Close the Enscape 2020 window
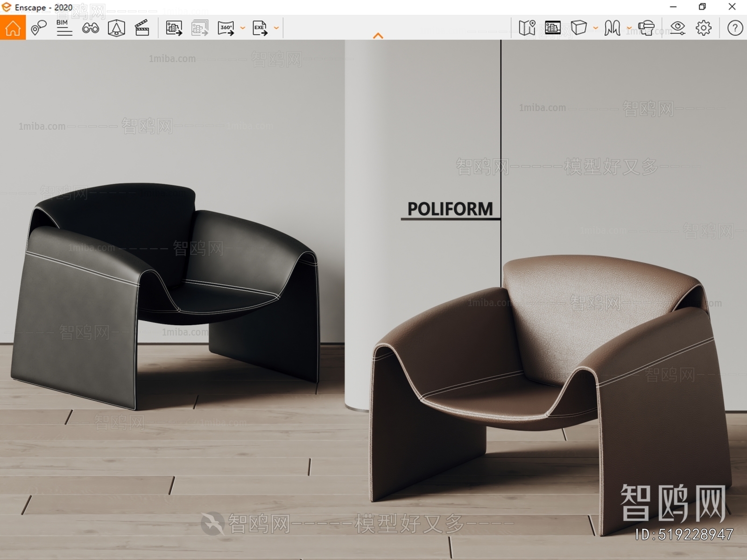The image size is (747, 560). coord(732,7)
